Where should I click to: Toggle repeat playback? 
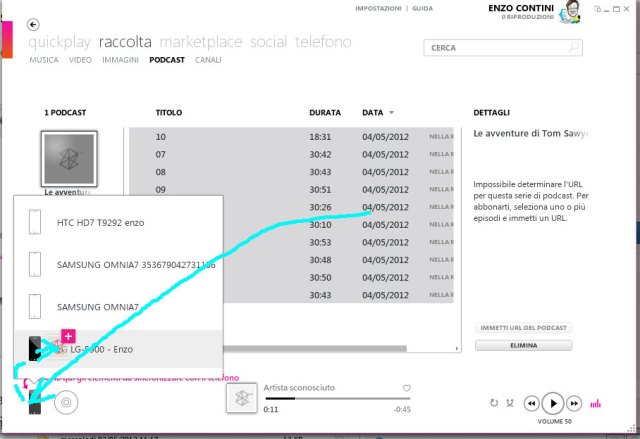tap(494, 403)
